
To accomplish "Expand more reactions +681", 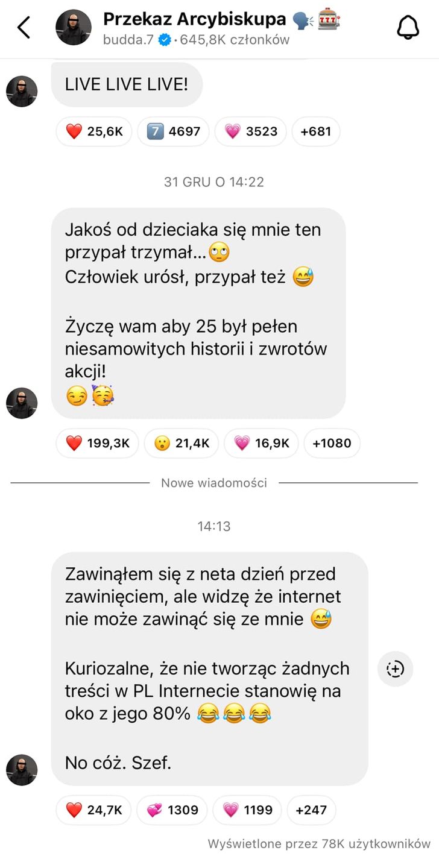I will (x=316, y=131).
